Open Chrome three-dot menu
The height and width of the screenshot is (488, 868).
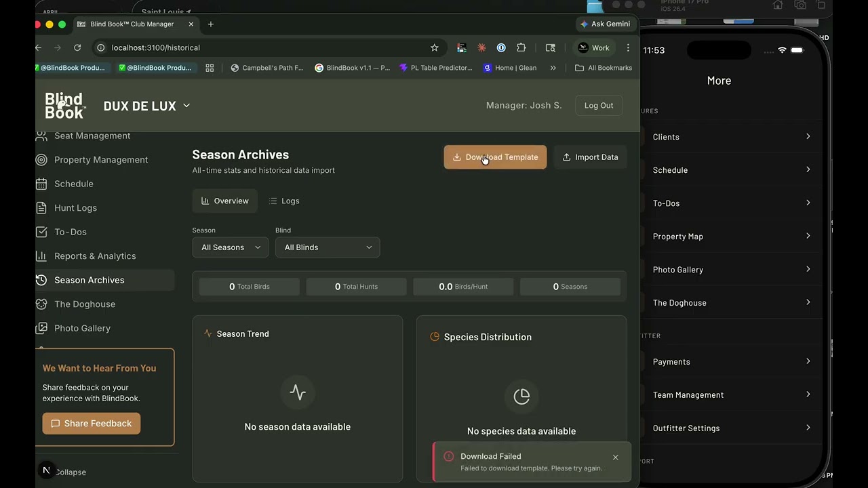click(x=628, y=47)
